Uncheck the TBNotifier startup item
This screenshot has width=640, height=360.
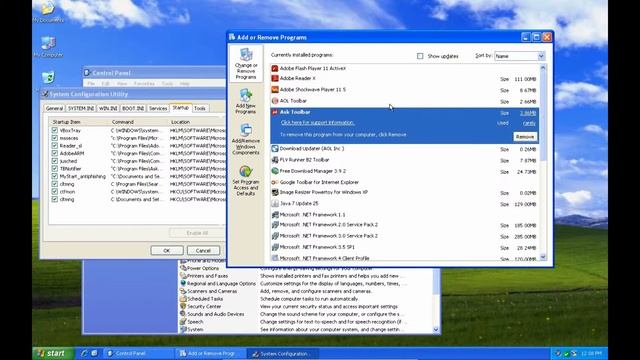point(55,169)
